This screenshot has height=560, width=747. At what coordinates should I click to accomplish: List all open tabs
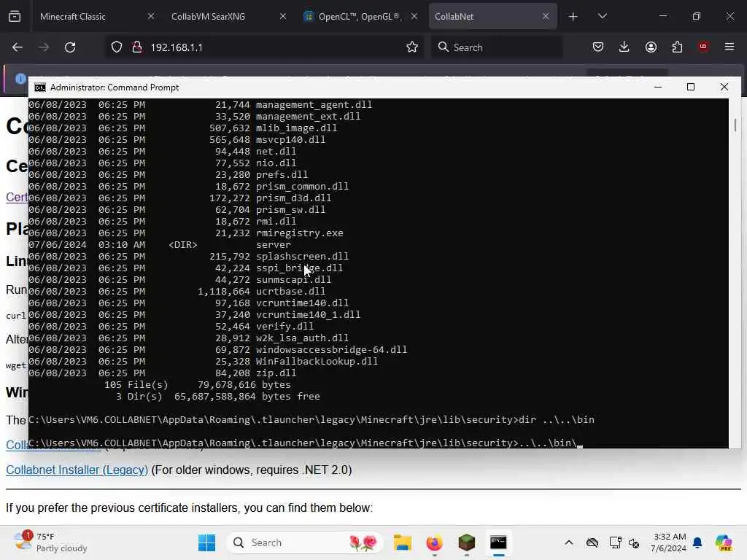pos(602,16)
